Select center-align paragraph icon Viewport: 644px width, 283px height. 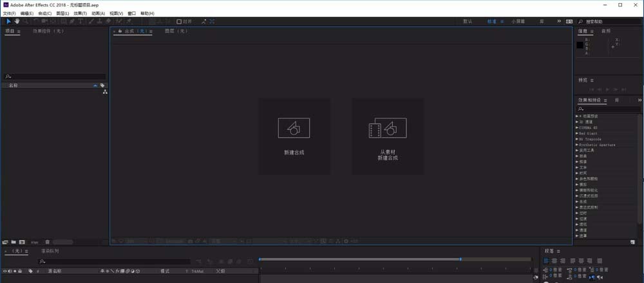coord(554,261)
